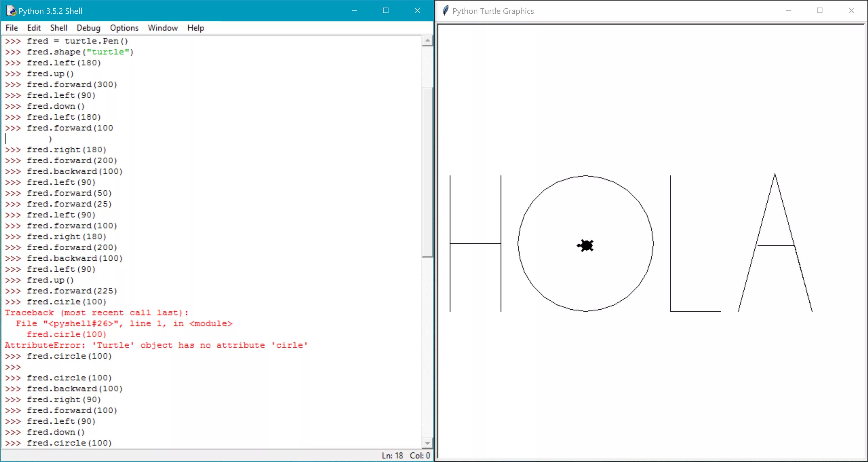Screen dimensions: 868x462
Task: Maximize the Turtle Graphics window
Action: click(820, 11)
